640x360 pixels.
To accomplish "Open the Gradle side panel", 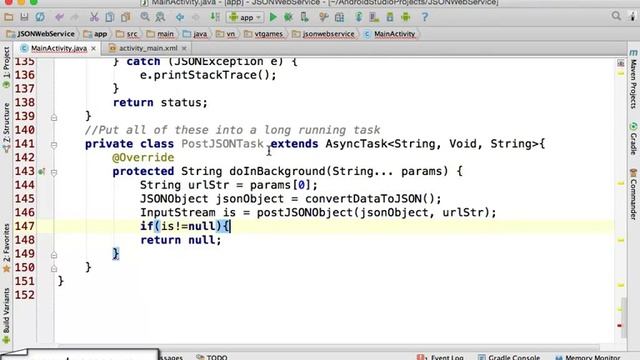I will pos(633,139).
